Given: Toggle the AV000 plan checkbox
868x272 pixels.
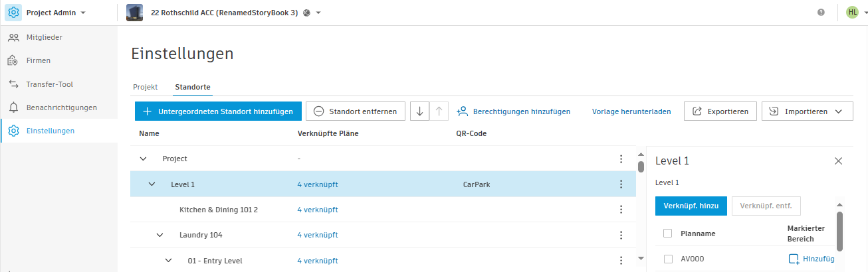Looking at the screenshot, I should click(668, 259).
